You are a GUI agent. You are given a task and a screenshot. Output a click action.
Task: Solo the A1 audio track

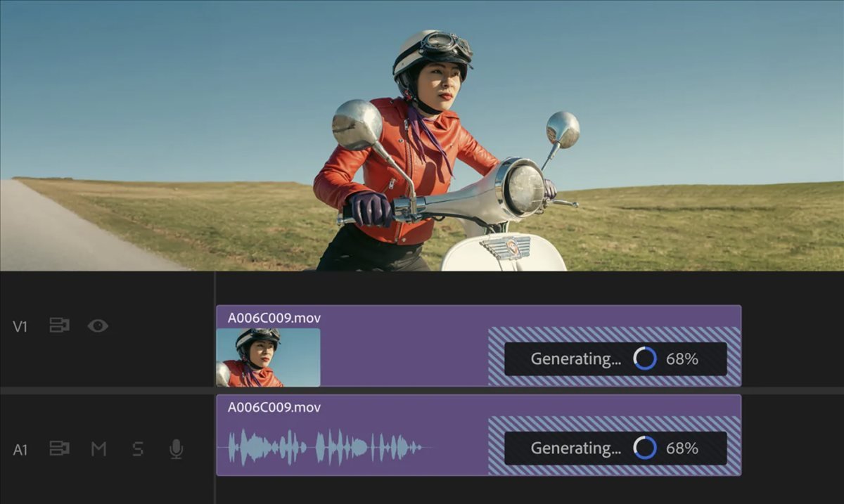[x=138, y=448]
